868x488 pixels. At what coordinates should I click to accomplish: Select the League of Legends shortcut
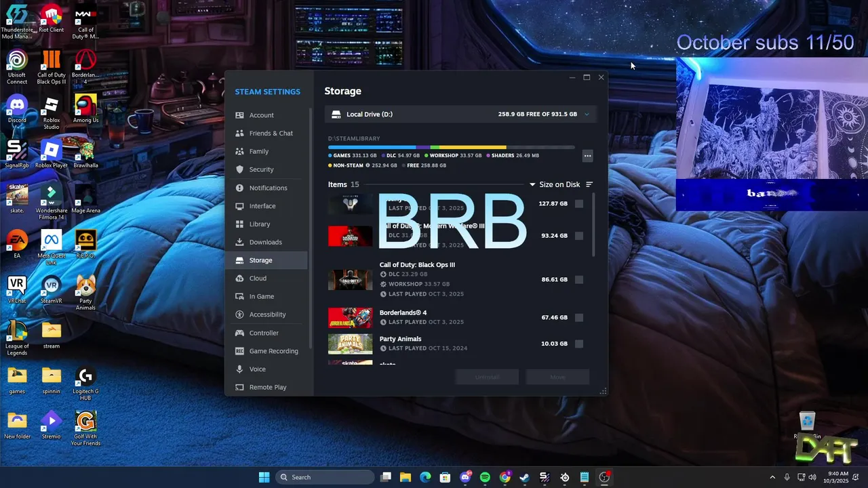(17, 338)
